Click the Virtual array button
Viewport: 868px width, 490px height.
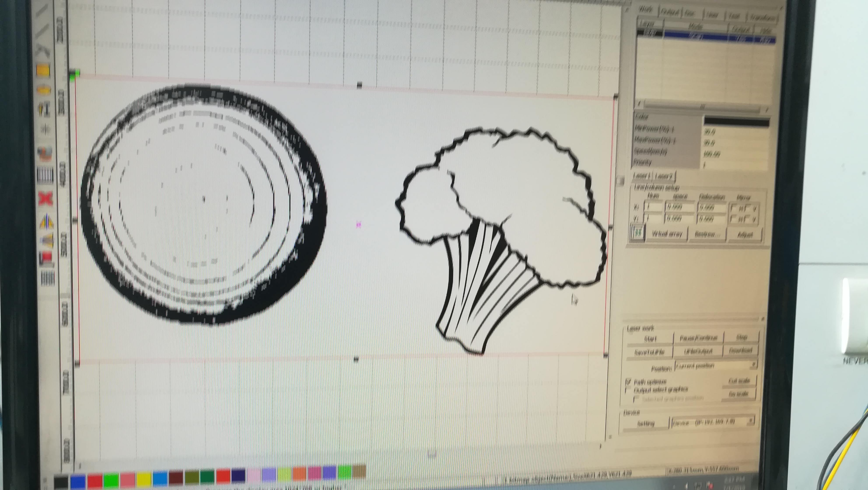click(667, 234)
